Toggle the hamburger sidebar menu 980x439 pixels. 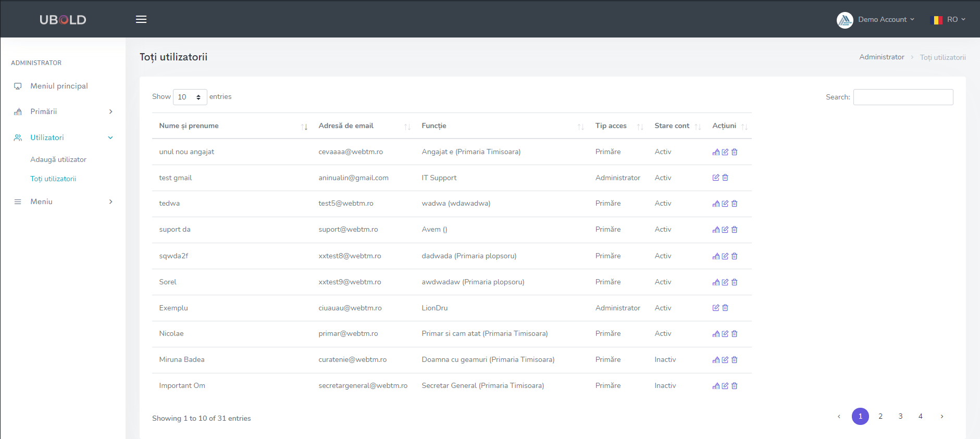coord(141,19)
